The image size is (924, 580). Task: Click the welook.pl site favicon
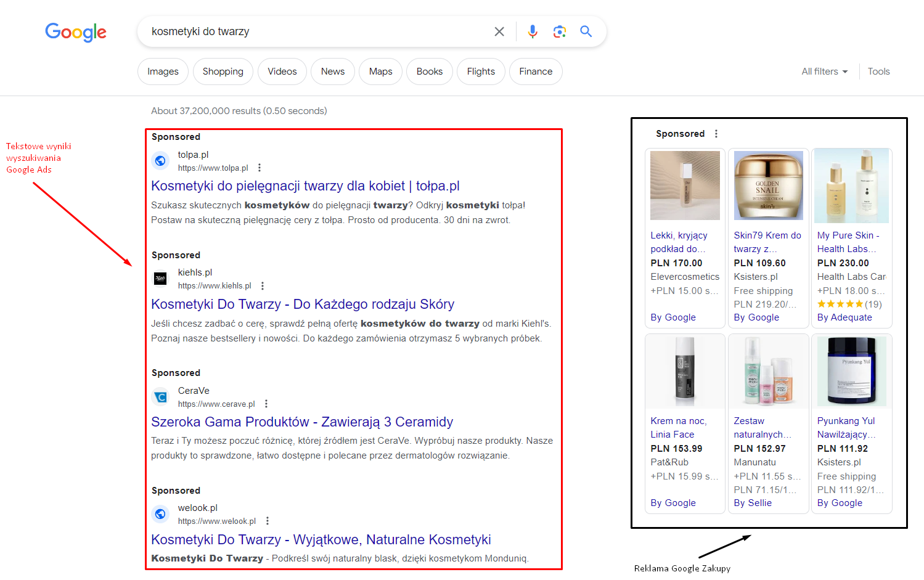click(160, 513)
